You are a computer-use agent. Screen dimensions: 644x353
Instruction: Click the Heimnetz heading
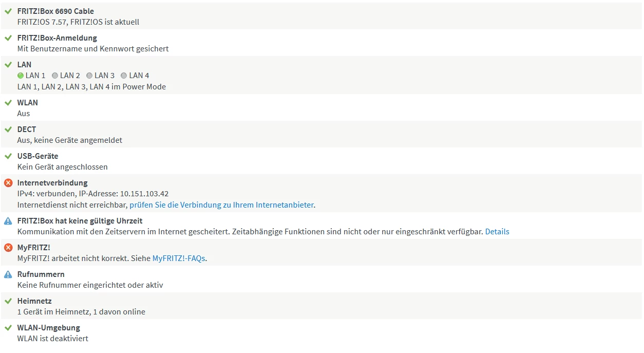point(34,301)
